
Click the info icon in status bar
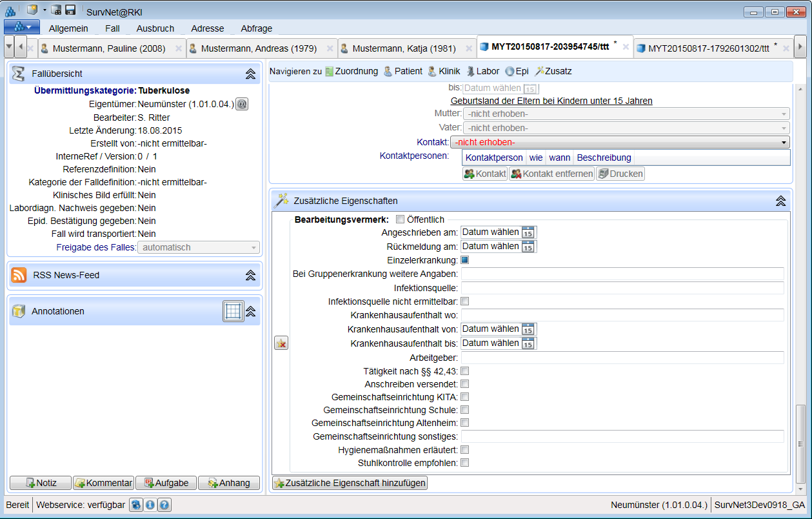[150, 505]
